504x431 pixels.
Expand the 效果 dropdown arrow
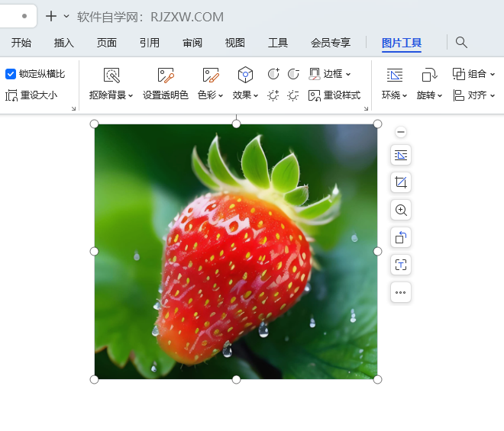point(256,95)
